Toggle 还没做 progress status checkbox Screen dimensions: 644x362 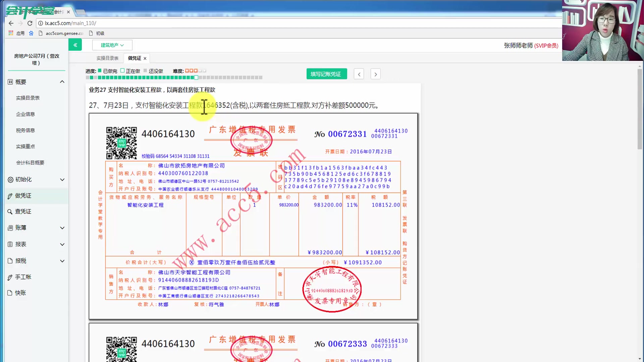click(x=146, y=71)
